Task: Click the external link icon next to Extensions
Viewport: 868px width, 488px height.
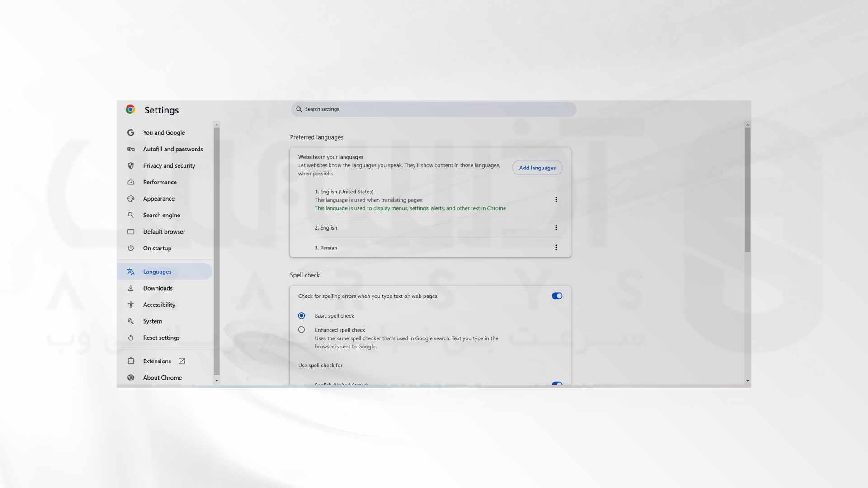Action: coord(182,361)
